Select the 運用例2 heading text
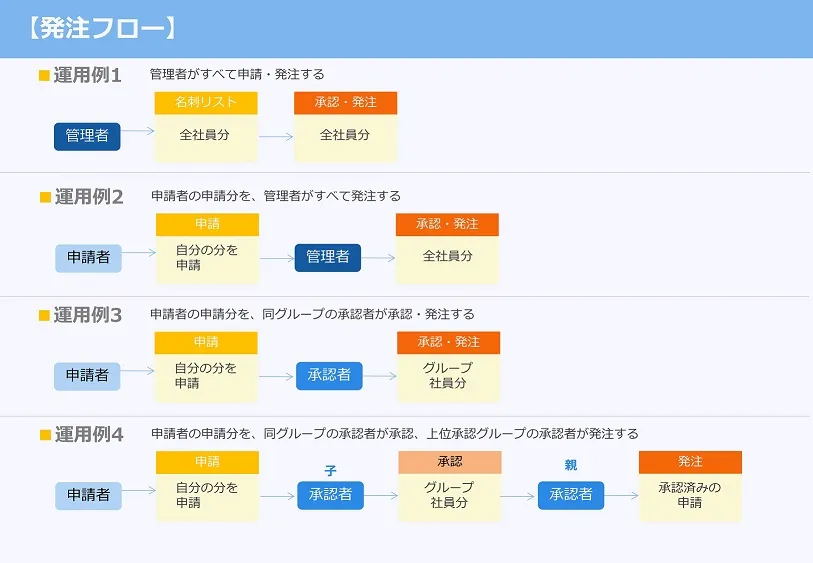 point(89,197)
